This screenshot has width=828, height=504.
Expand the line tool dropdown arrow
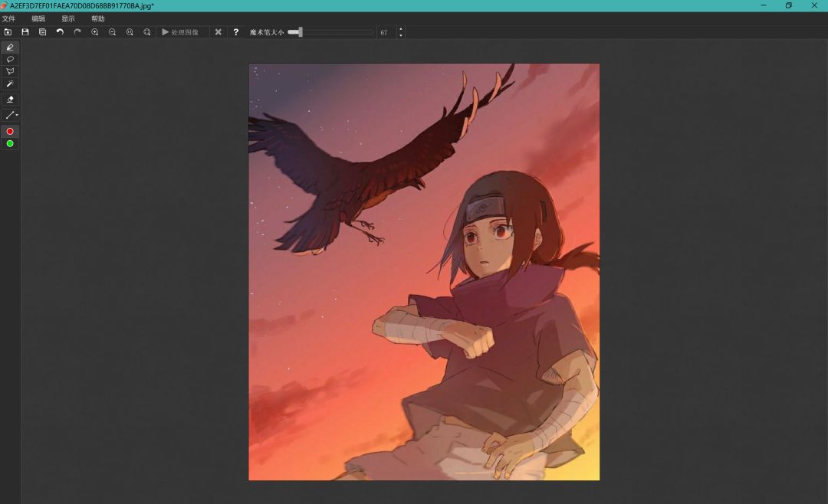17,115
